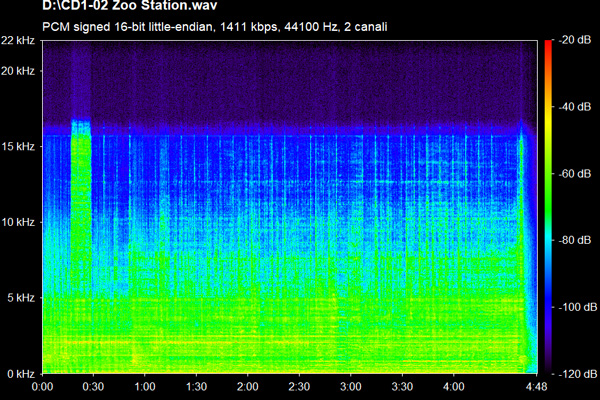
Task: Click the '22 kHz' frequency axis label
Action: pos(18,40)
